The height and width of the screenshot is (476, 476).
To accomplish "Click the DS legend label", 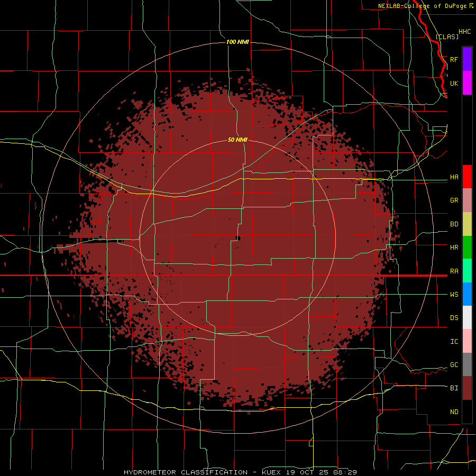I will (x=454, y=318).
